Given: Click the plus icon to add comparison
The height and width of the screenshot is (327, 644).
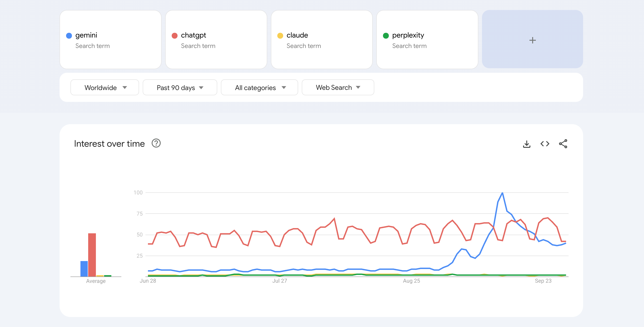Looking at the screenshot, I should [x=532, y=40].
